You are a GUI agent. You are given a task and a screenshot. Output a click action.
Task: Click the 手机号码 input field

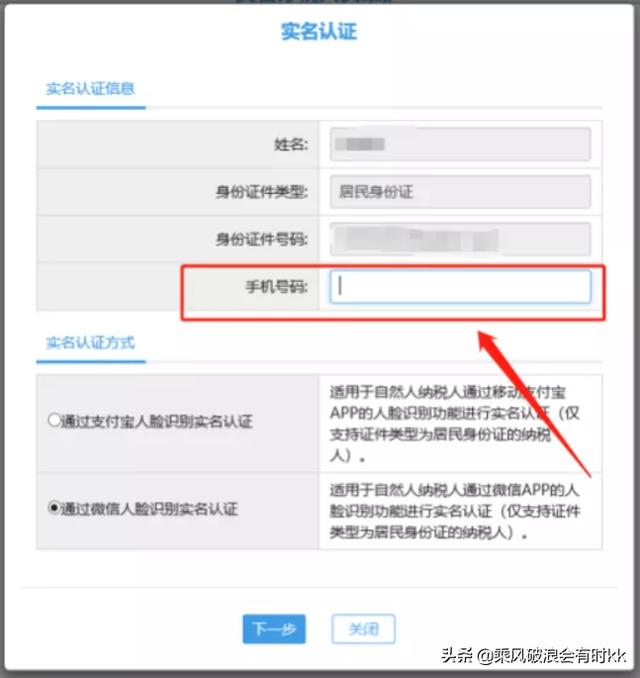460,286
